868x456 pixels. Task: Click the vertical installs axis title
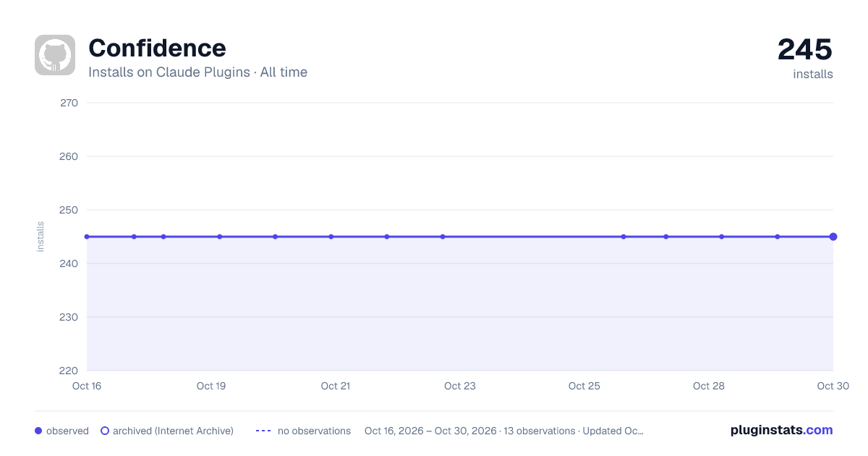[41, 237]
